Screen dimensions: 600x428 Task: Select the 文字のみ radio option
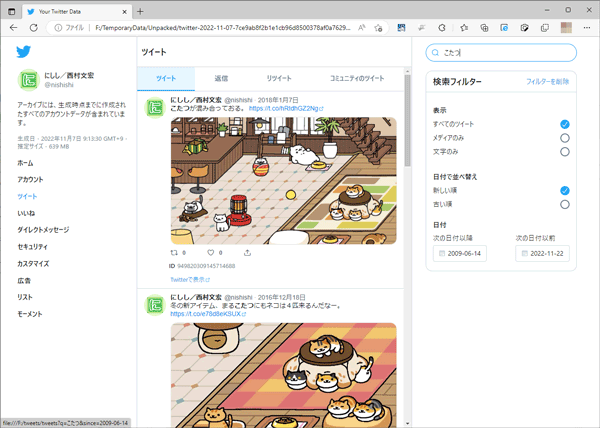(564, 152)
